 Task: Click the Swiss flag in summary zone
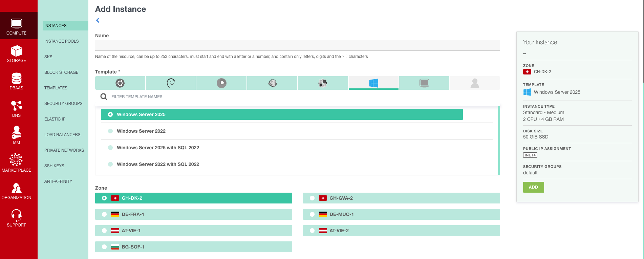tap(527, 72)
